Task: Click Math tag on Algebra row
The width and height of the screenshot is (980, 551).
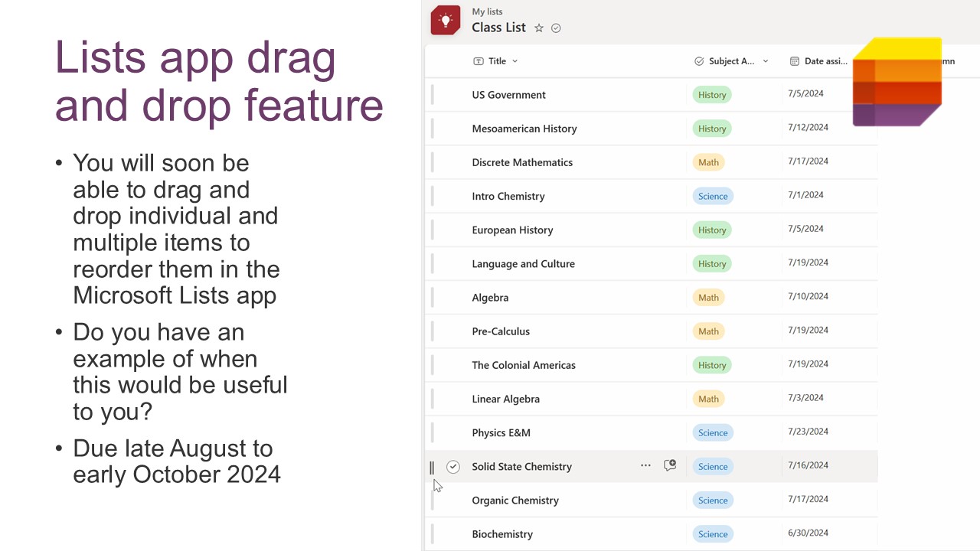Action: (708, 298)
